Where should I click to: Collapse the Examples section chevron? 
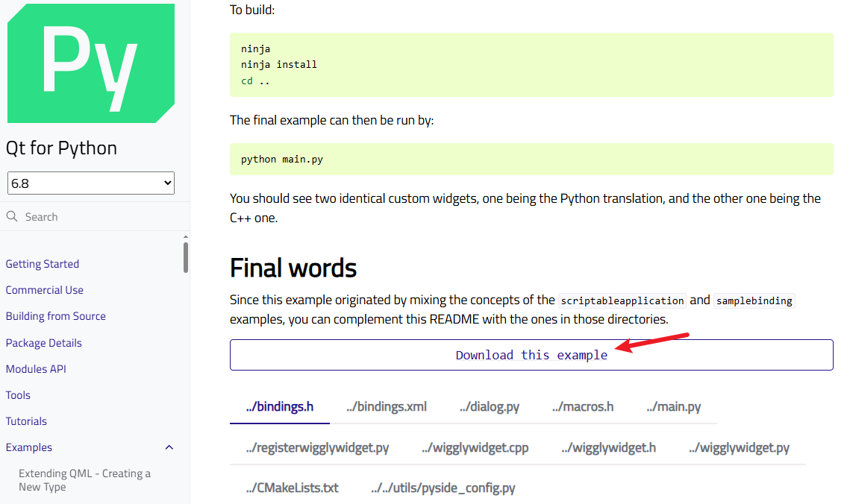coord(169,447)
